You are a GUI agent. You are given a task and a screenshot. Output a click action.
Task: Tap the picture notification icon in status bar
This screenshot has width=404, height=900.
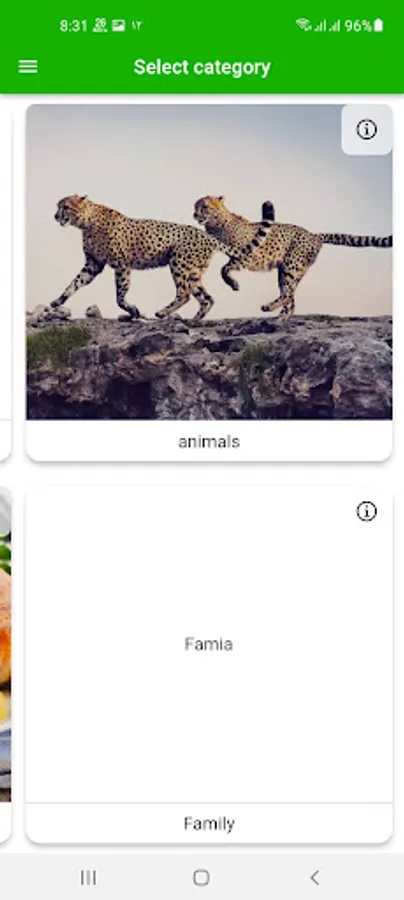(x=118, y=25)
